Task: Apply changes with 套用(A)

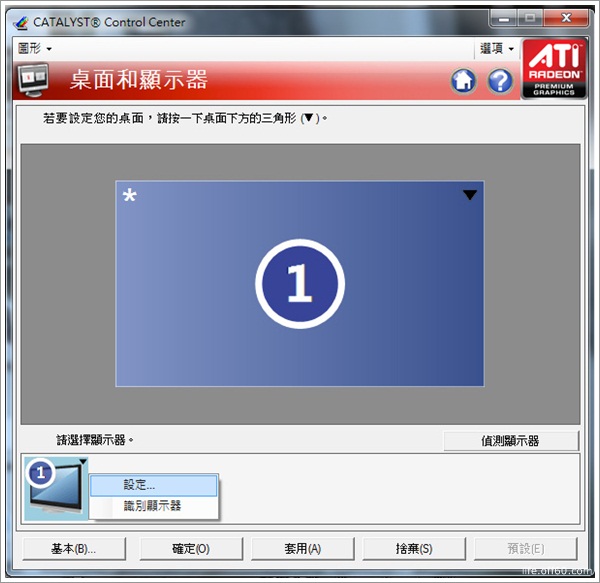Action: pos(303,549)
